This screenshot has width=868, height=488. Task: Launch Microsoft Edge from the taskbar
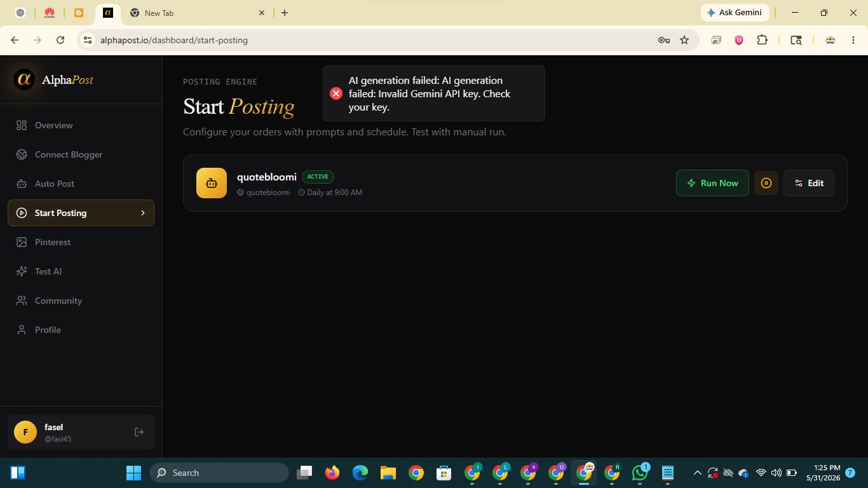[x=360, y=473]
